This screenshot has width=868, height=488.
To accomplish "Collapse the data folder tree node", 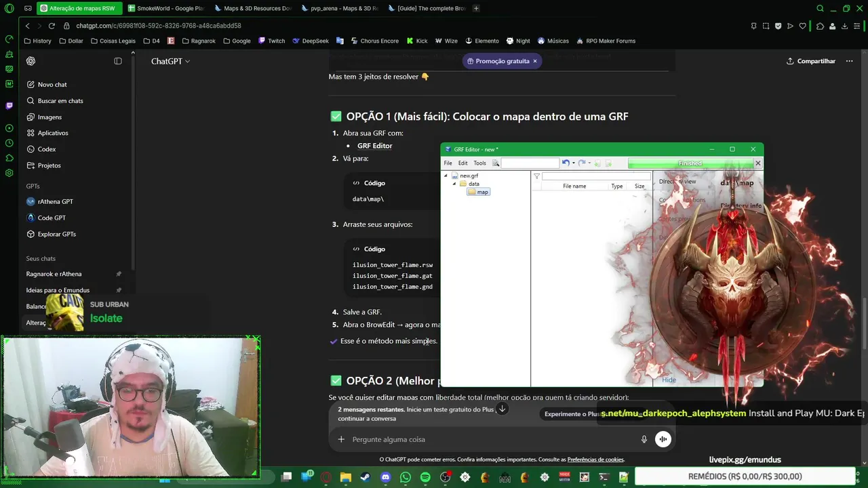I will 454,184.
